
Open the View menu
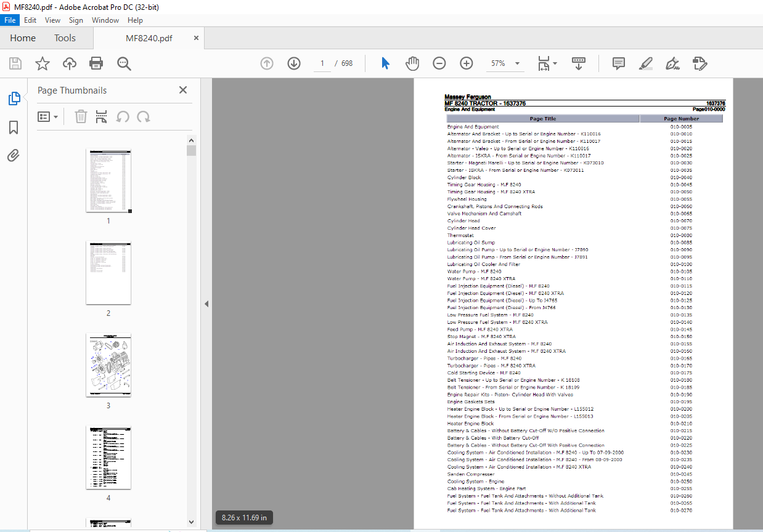coord(53,20)
